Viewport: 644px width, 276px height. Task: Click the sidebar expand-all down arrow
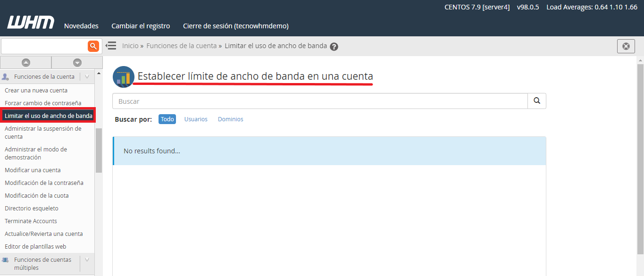[x=77, y=62]
